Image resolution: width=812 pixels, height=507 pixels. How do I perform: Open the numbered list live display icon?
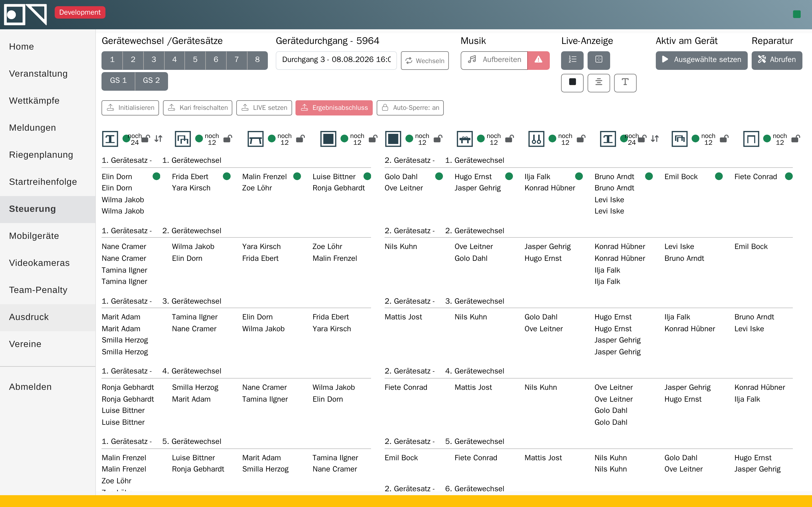point(572,60)
